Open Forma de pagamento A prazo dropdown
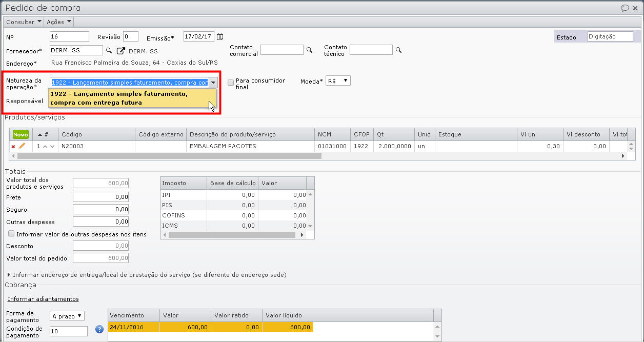The width and height of the screenshot is (644, 342). point(67,316)
